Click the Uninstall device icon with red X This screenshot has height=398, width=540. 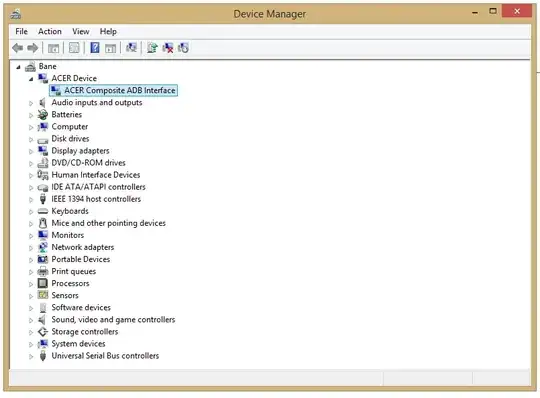tap(168, 48)
